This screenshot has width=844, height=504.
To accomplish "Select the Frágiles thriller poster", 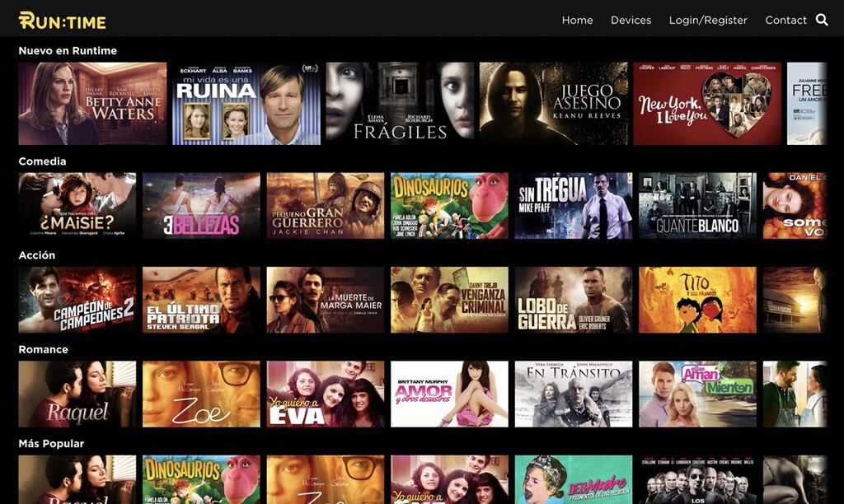I will click(398, 100).
